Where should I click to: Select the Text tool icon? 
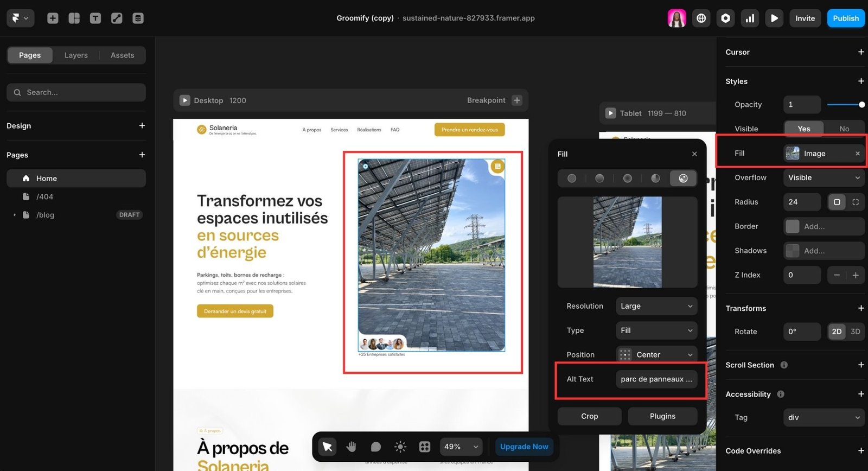coord(95,18)
